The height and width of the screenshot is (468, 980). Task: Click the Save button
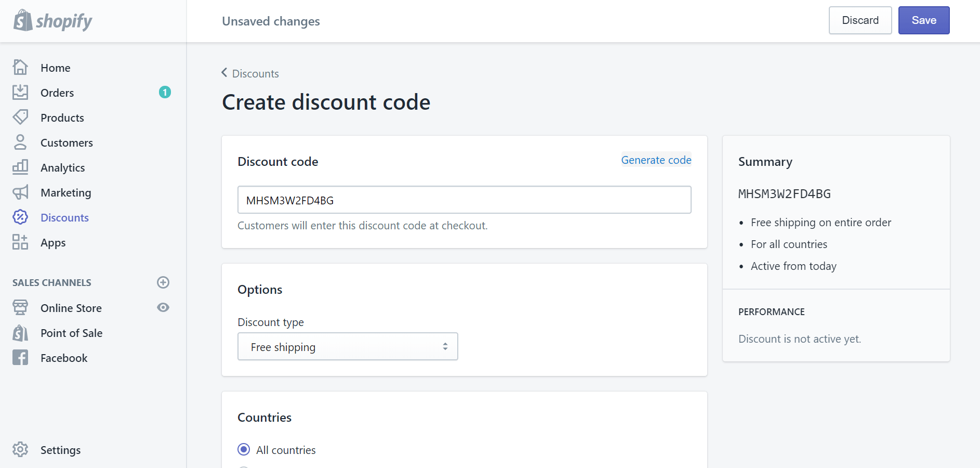point(923,20)
